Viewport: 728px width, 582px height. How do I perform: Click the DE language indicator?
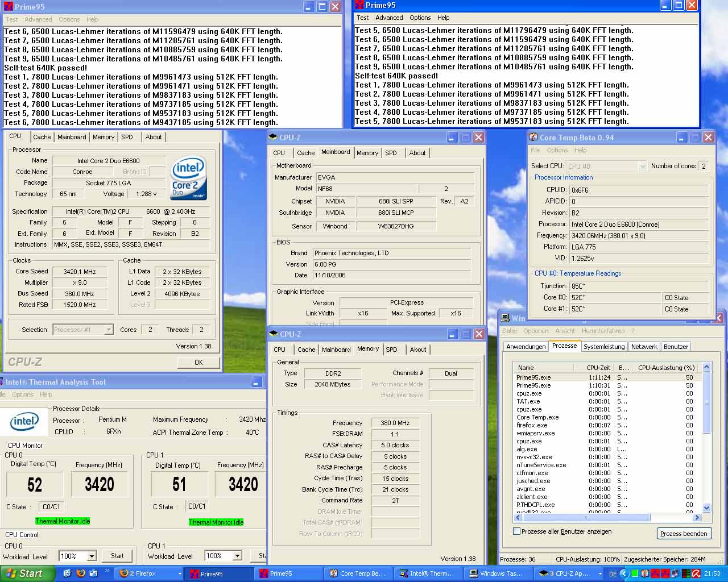click(613, 574)
